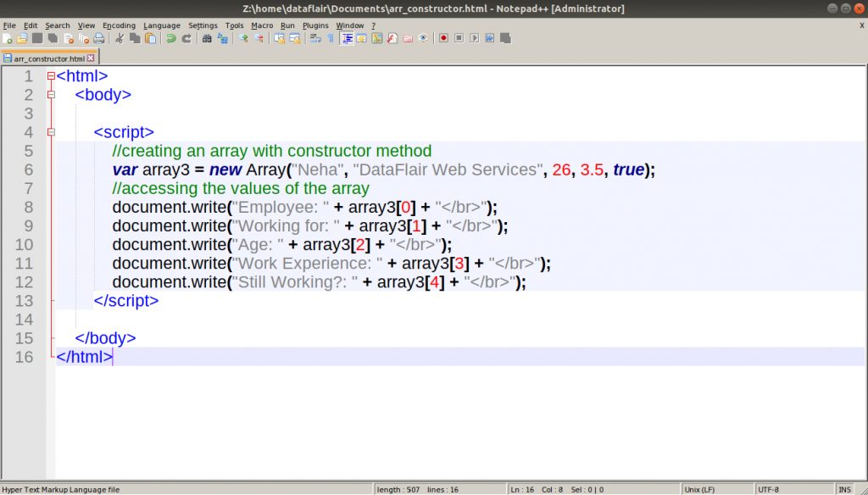868x495 pixels.
Task: Toggle synchronized vertical scrolling
Action: click(279, 38)
